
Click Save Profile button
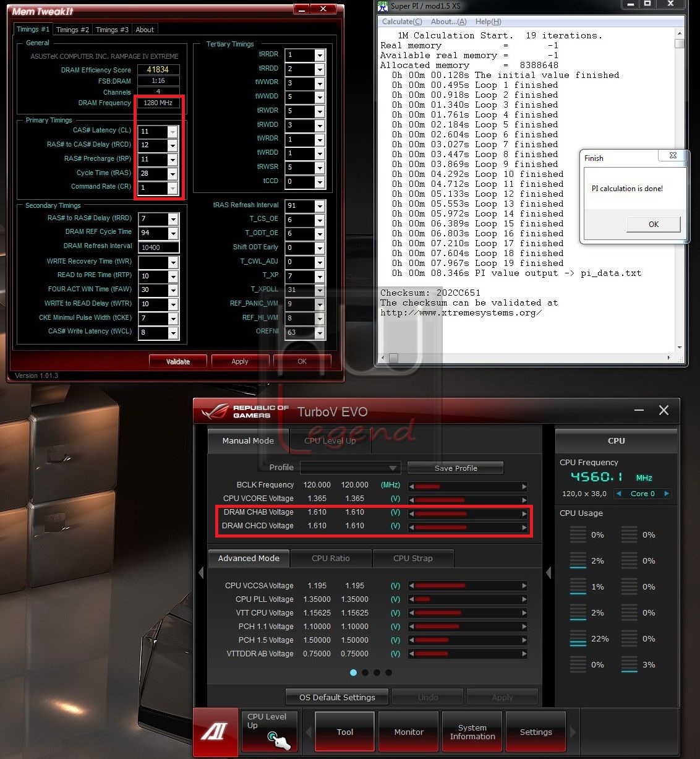tap(456, 468)
